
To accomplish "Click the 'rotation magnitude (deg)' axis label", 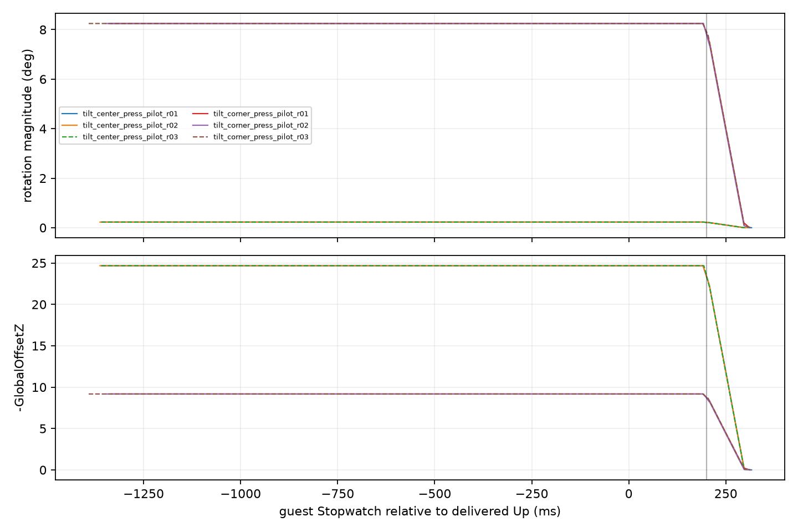I will click(28, 125).
